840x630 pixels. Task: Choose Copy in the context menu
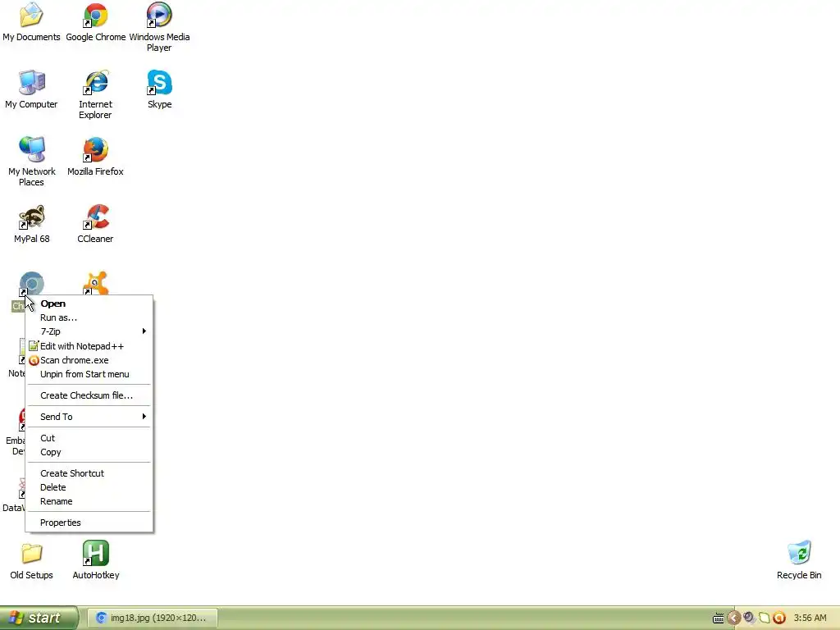(89, 452)
